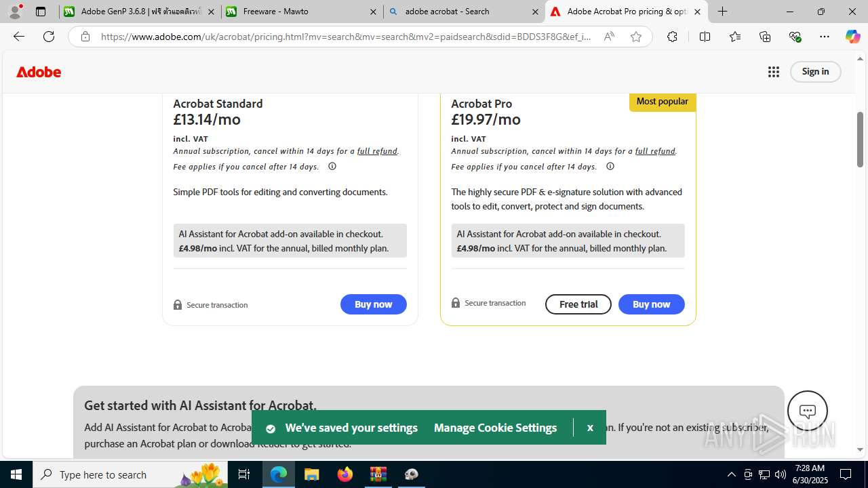This screenshot has height=488, width=868.
Task: Click Secure transaction text under Acrobat Pro
Action: (495, 303)
